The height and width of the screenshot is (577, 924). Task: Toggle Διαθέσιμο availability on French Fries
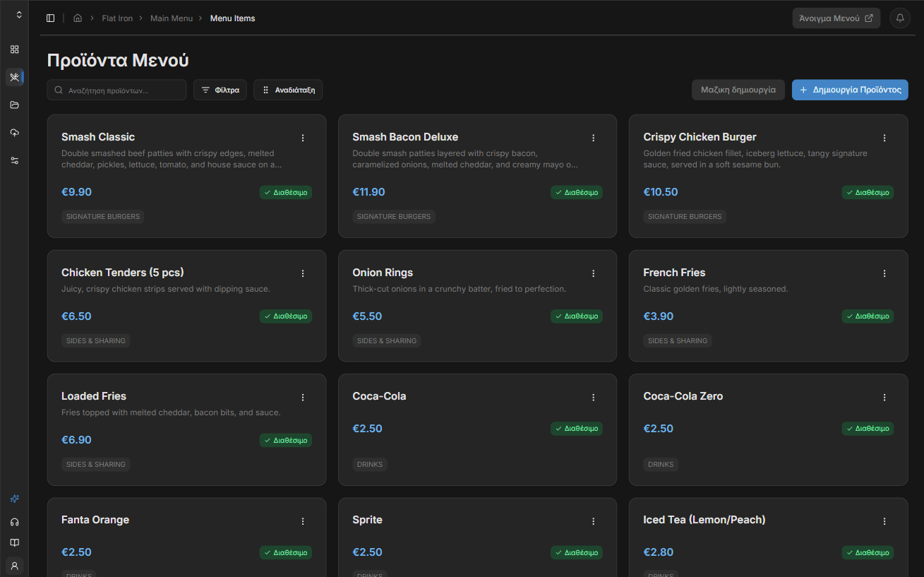[x=868, y=316]
